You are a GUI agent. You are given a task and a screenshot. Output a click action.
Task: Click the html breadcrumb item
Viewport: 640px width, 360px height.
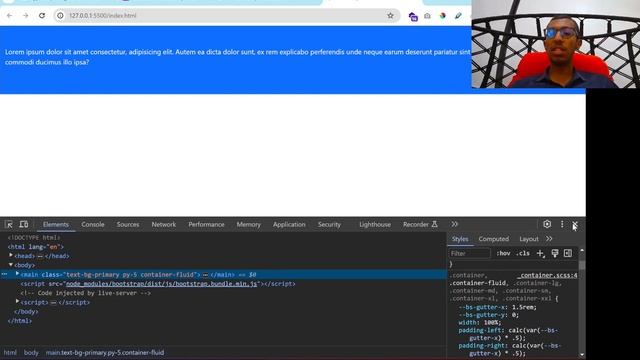pyautogui.click(x=10, y=353)
